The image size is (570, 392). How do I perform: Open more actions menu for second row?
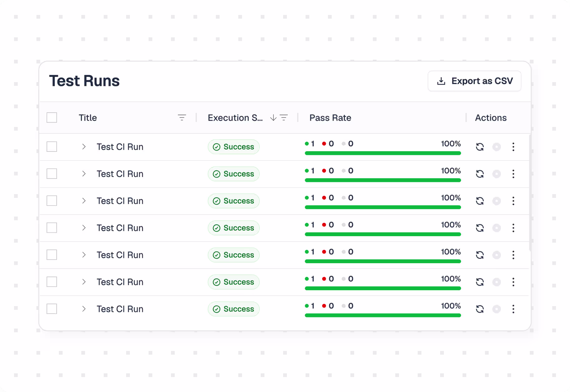(x=513, y=174)
